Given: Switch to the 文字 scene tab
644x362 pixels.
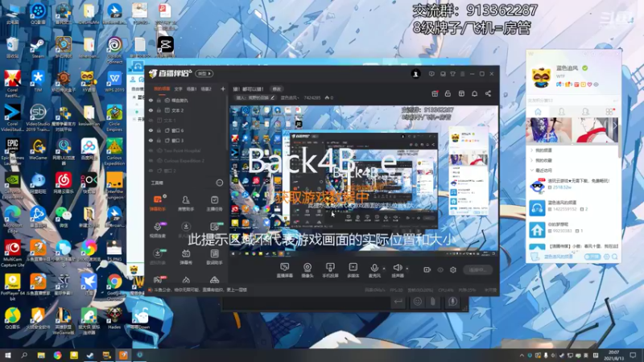Looking at the screenshot, I should coord(178,89).
